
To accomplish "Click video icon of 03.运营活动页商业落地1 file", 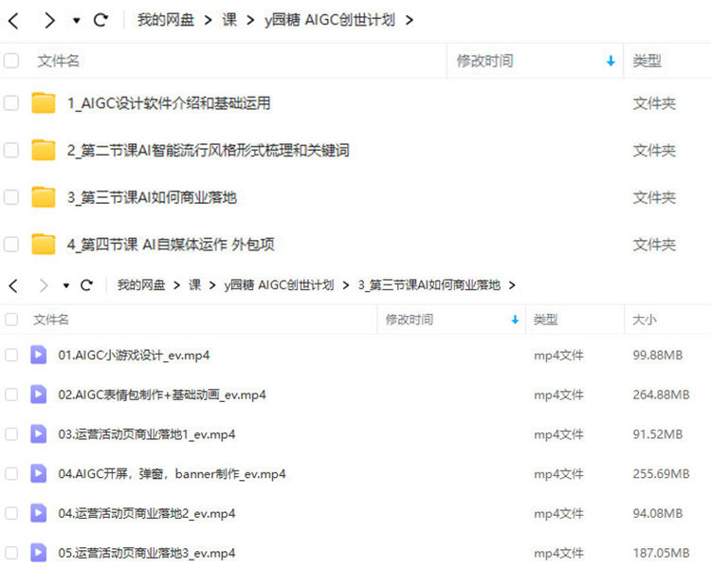I will 39,433.
